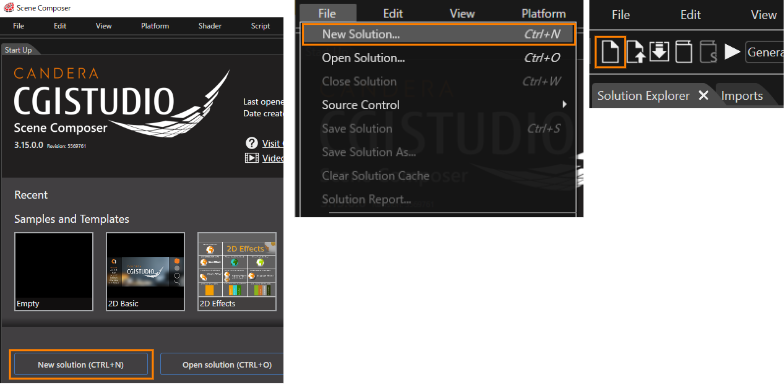Click the question mark help icon

252,144
